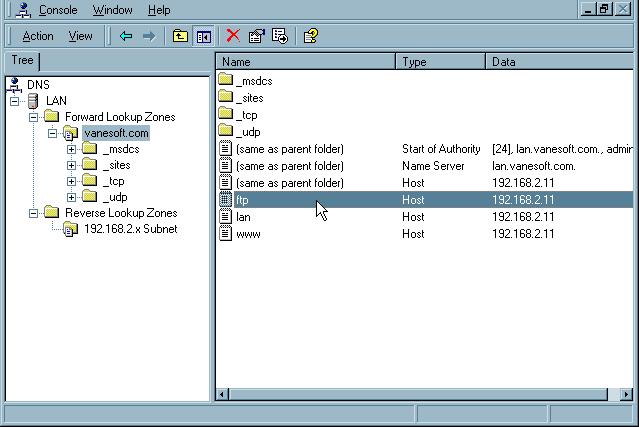Collapse the Forward Lookup Zones node
Image resolution: width=639 pixels, height=427 pixels.
coord(34,117)
